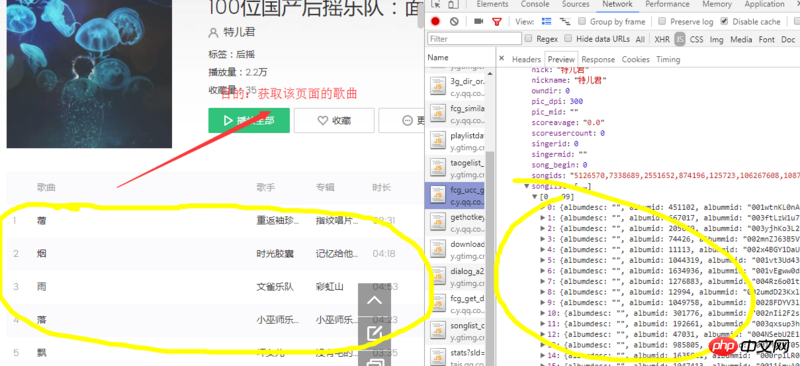Click the songlist_c request JS icon
This screenshot has height=366, width=800.
click(438, 330)
